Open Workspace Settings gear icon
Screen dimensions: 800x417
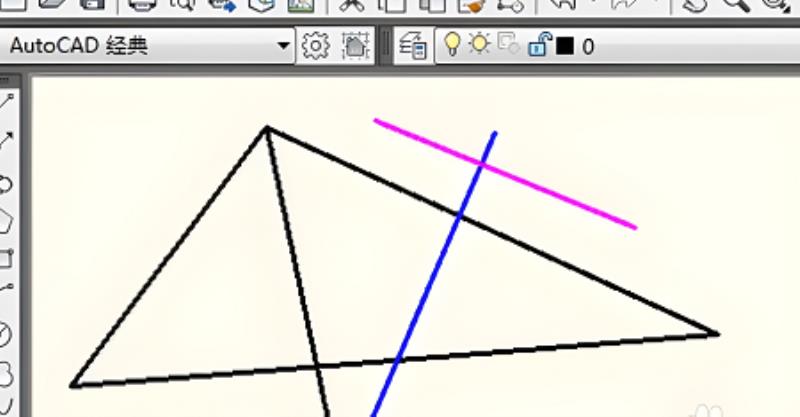point(315,46)
